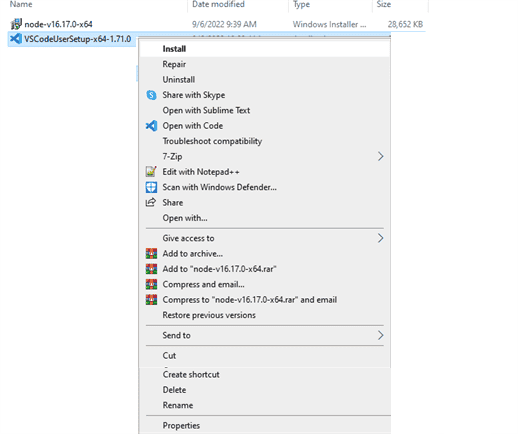Choose Add to "node-v16.17.0-x64.rar"

(x=265, y=269)
